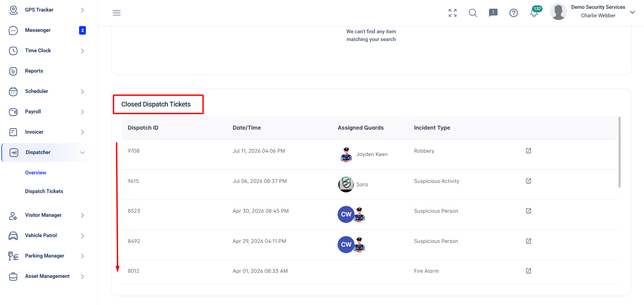Viewport: 644px width, 305px height.
Task: Open notifications bell with 137 badge
Action: click(534, 13)
